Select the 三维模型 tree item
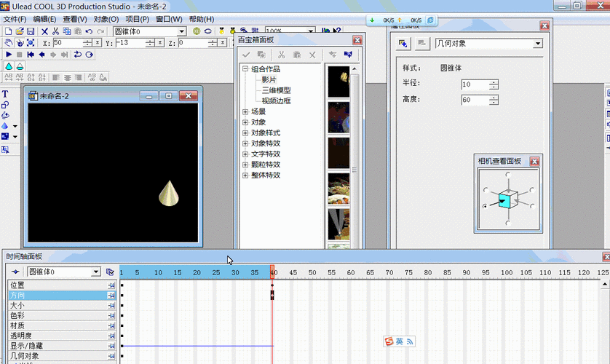610x364 pixels. click(x=276, y=90)
